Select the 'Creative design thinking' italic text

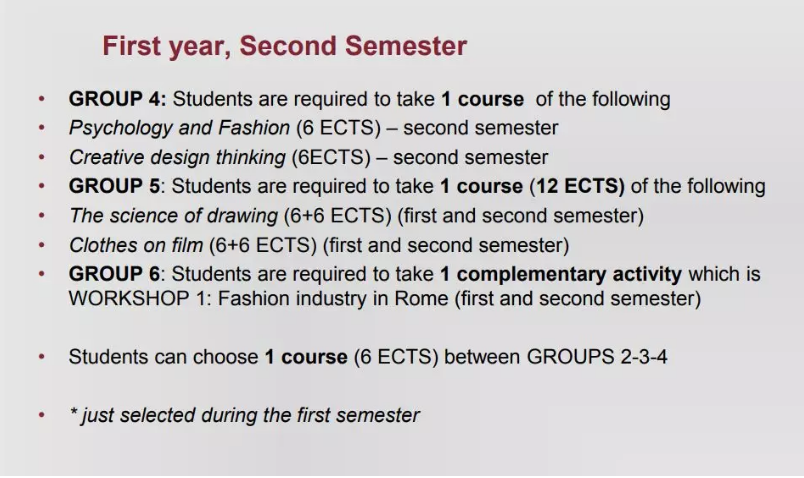click(x=177, y=157)
